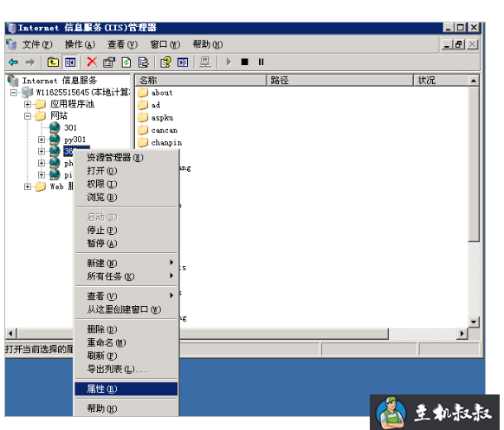This screenshot has width=504, height=430.
Task: Choose 打开(O) in the context menu
Action: [x=126, y=171]
